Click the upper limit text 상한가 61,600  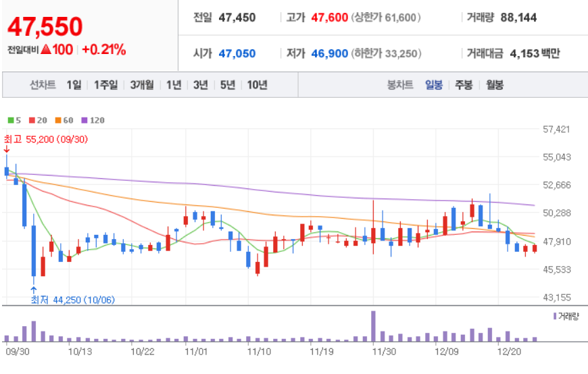coord(386,18)
